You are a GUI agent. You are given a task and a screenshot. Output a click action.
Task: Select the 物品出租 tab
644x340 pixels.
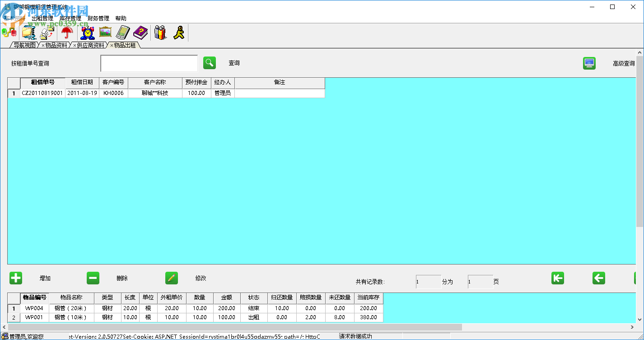125,45
